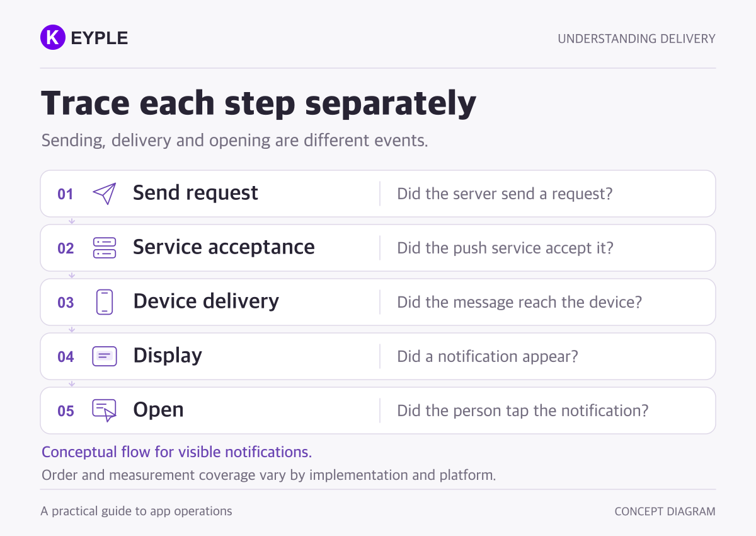Click the 'Device delivery' step title
This screenshot has height=536, width=756.
[x=206, y=301]
